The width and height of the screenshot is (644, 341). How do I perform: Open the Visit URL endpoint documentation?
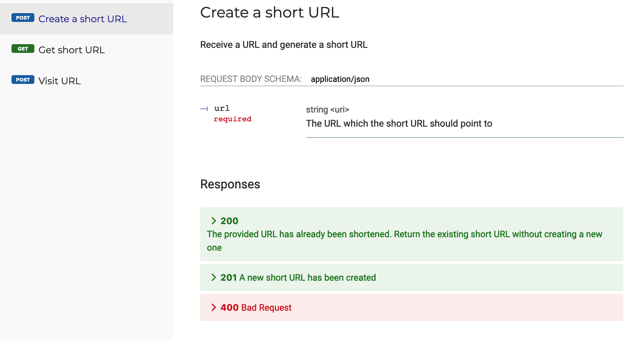coord(60,81)
